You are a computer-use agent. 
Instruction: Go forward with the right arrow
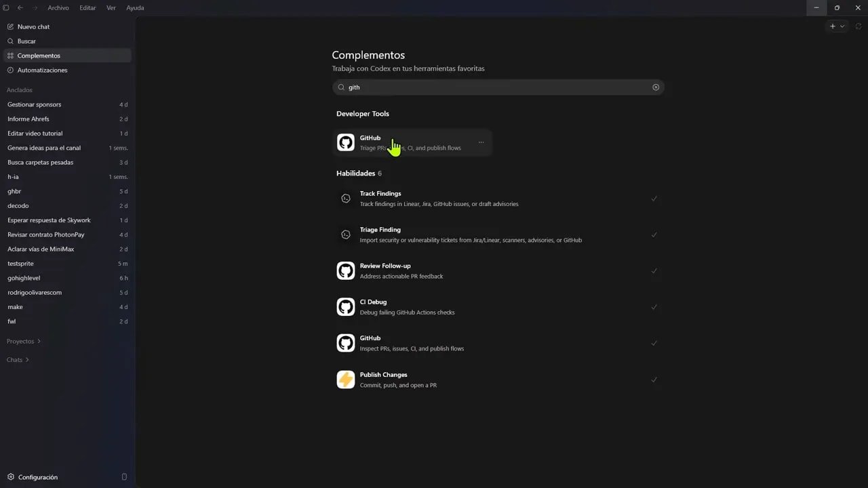point(34,7)
